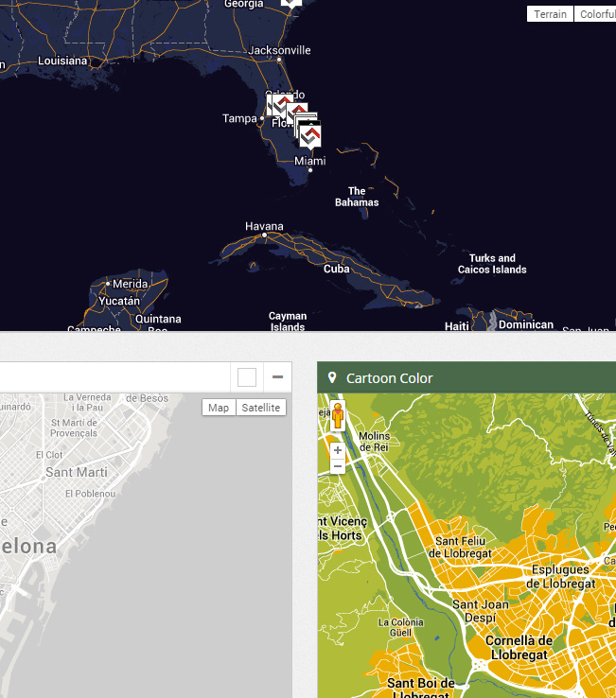The width and height of the screenshot is (616, 698).
Task: Click Cornellà de Llobregat on colored map
Action: click(x=517, y=647)
